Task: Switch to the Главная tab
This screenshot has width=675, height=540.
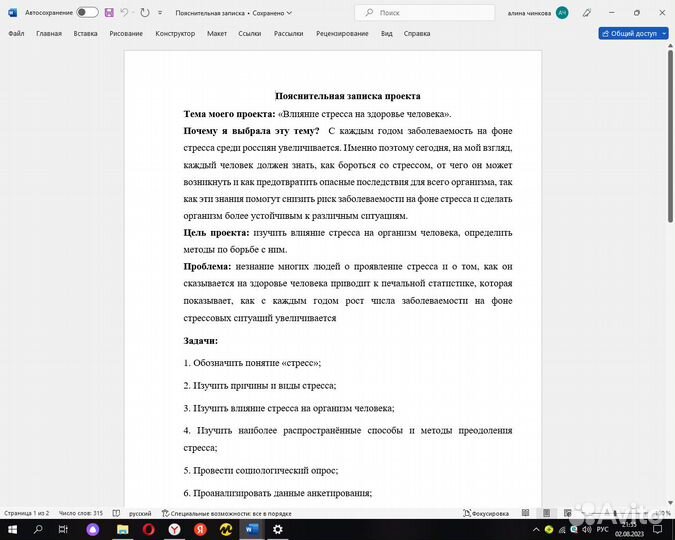Action: pyautogui.click(x=49, y=34)
